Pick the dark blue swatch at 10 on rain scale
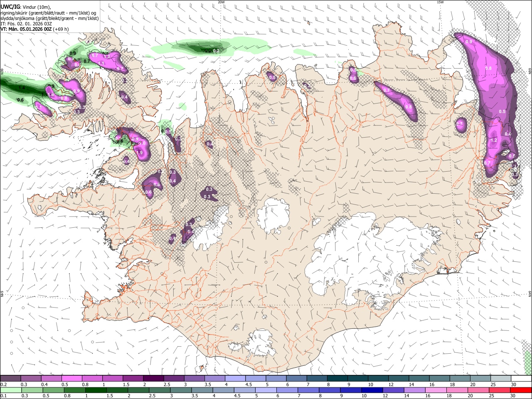This screenshot has width=532, height=399. coord(372,390)
